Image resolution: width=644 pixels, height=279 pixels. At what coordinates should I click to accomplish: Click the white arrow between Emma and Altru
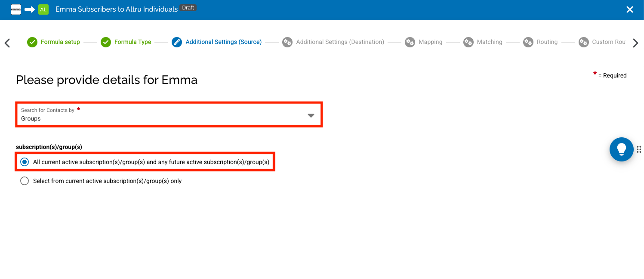tap(30, 9)
